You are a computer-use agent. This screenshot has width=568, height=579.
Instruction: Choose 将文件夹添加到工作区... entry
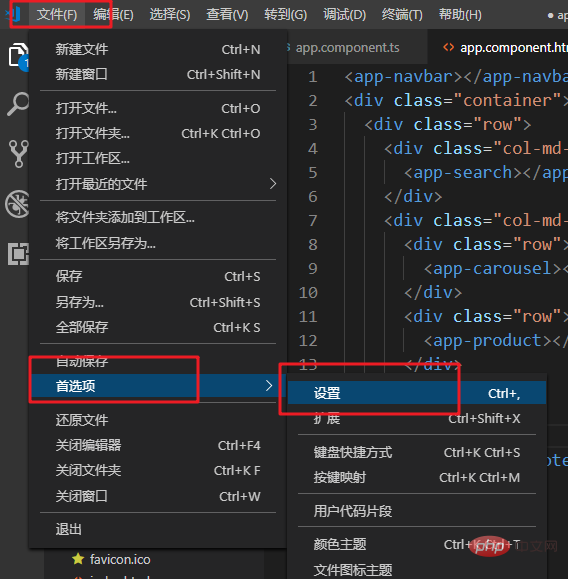click(x=158, y=217)
